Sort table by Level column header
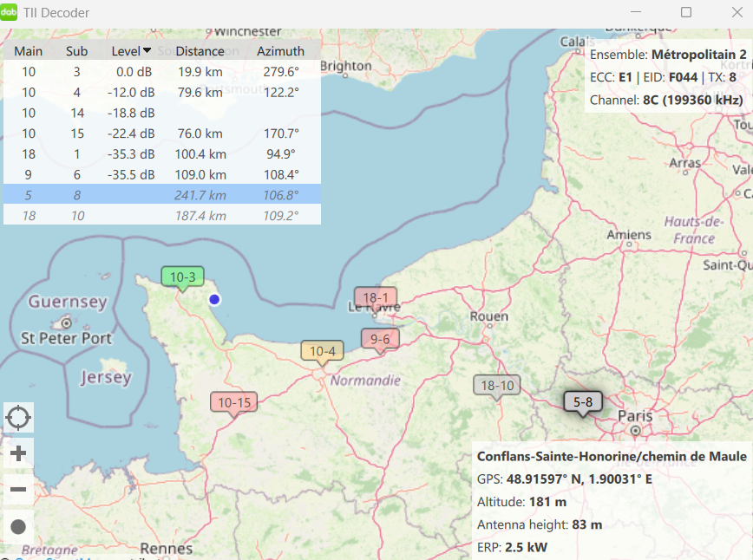This screenshot has height=560, width=753. (x=126, y=51)
